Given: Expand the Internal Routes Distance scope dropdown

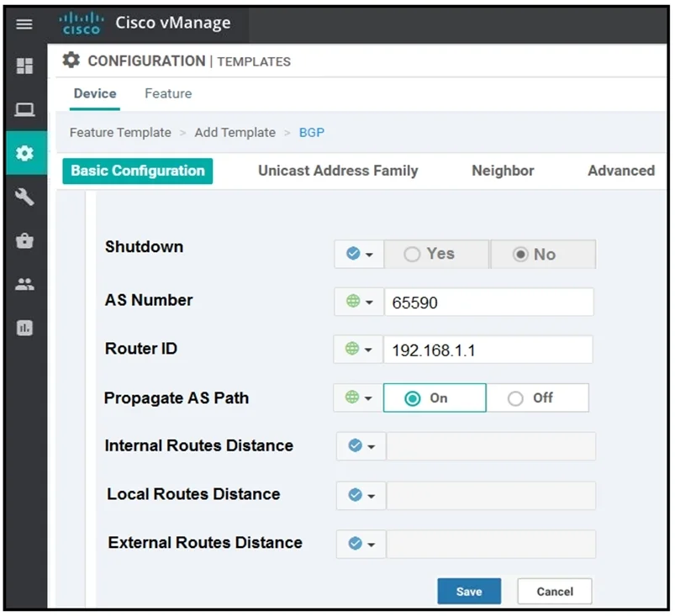Looking at the screenshot, I should pos(361,446).
